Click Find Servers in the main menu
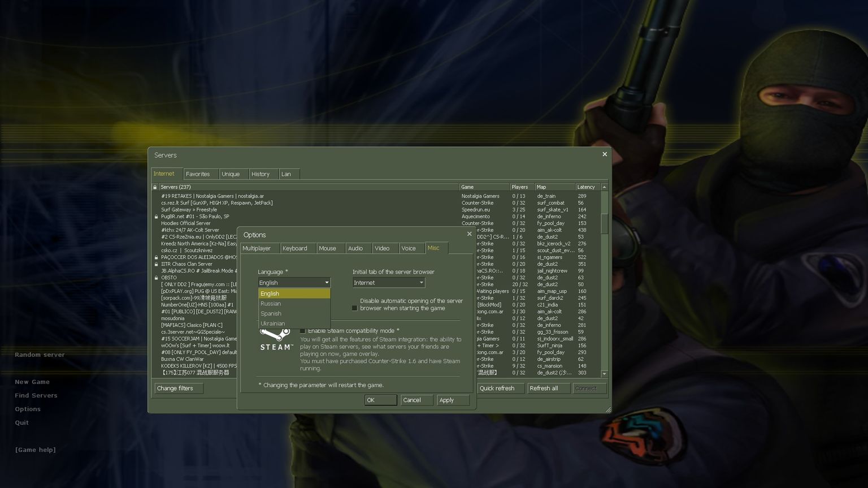The image size is (868, 488). [x=36, y=395]
